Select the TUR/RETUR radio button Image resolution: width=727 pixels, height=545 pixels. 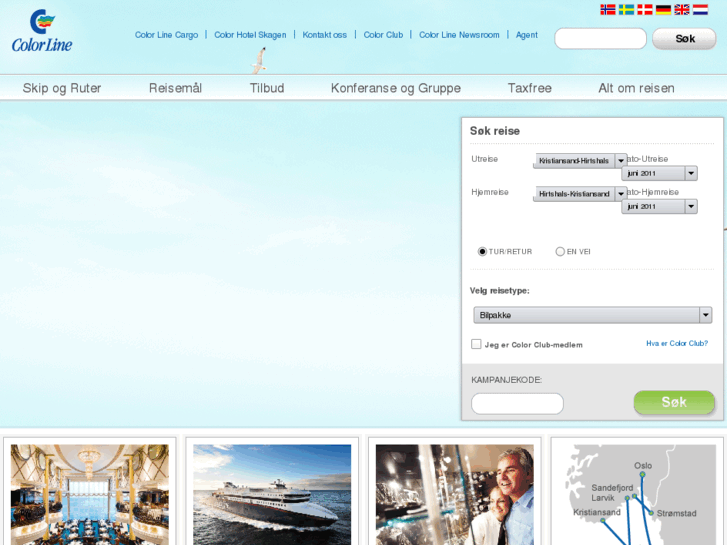482,251
